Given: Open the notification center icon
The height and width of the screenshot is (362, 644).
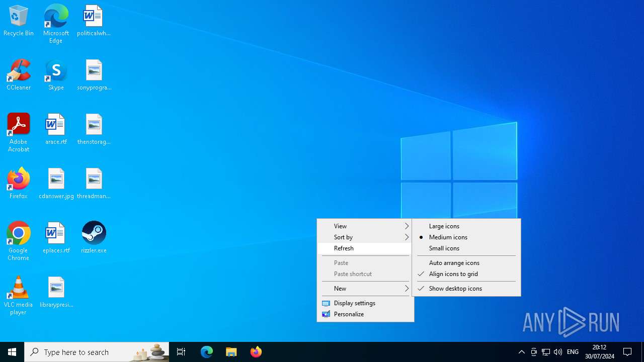Looking at the screenshot, I should tap(628, 352).
